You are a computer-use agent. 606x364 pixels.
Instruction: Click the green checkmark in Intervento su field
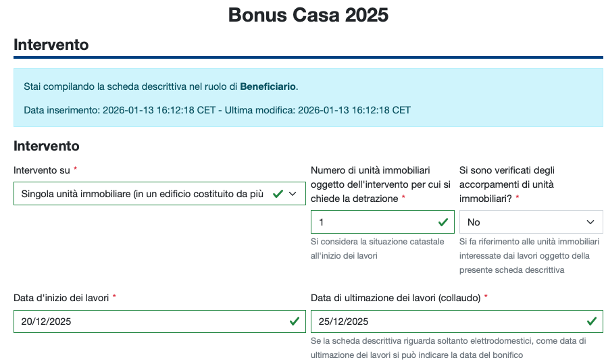[x=278, y=194]
